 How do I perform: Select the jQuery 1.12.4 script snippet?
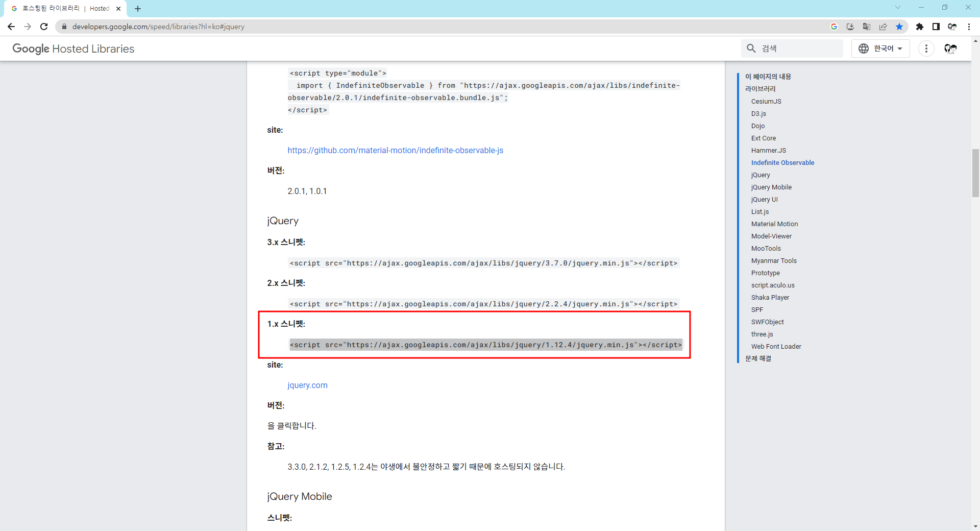pos(486,345)
